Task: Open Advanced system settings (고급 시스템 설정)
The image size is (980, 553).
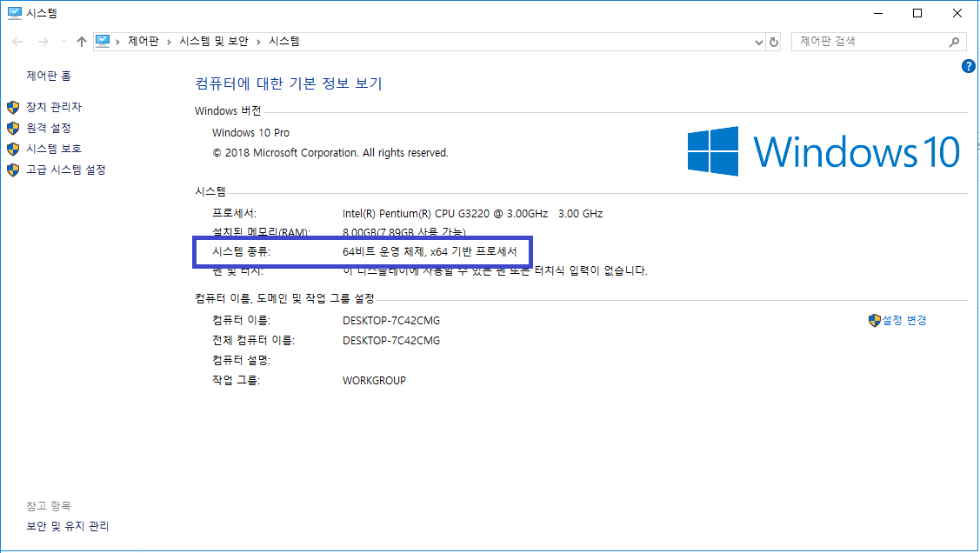Action: [x=65, y=170]
